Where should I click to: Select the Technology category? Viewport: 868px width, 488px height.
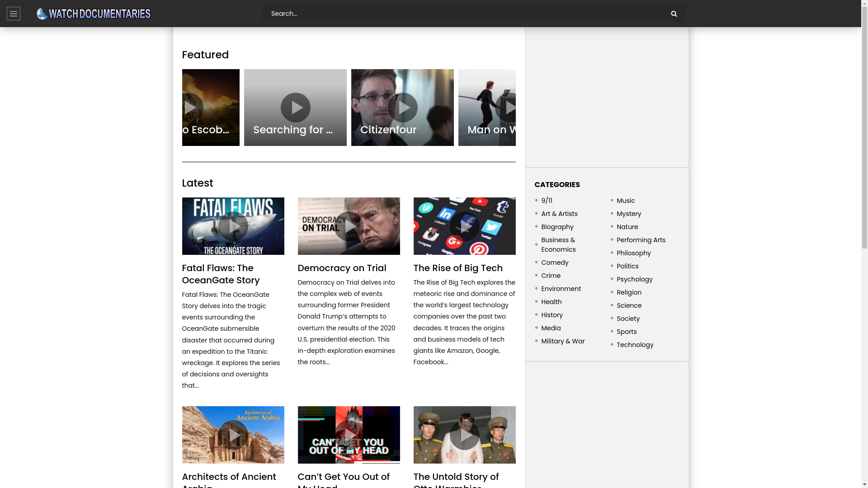tap(635, 345)
